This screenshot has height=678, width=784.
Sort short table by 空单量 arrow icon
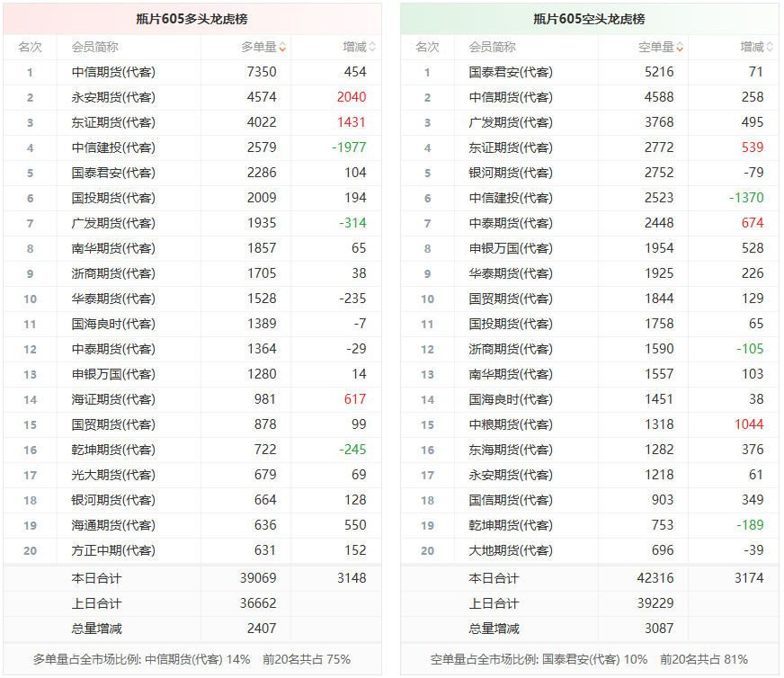(680, 47)
